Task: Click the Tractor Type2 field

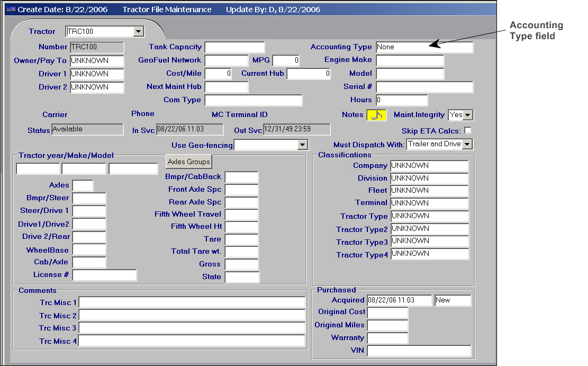Action: pos(430,229)
